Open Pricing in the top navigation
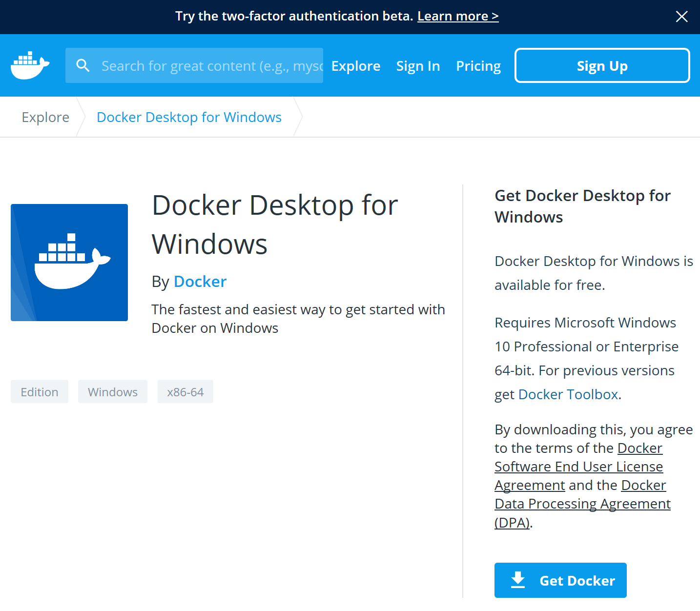 point(478,66)
